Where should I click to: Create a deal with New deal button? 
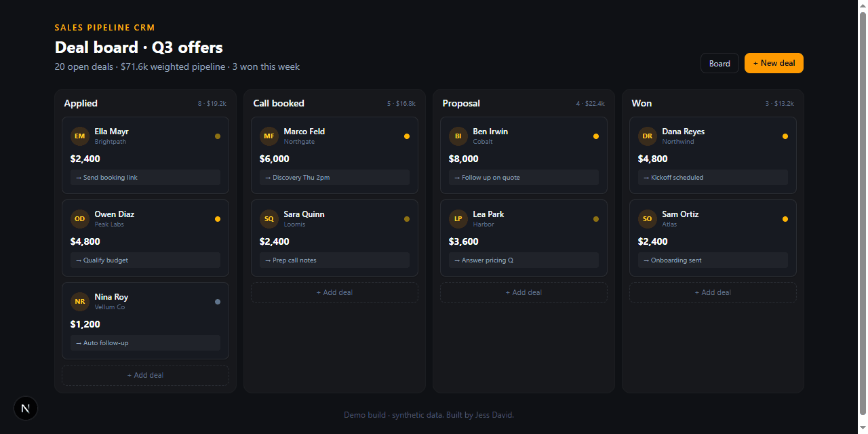pyautogui.click(x=774, y=63)
